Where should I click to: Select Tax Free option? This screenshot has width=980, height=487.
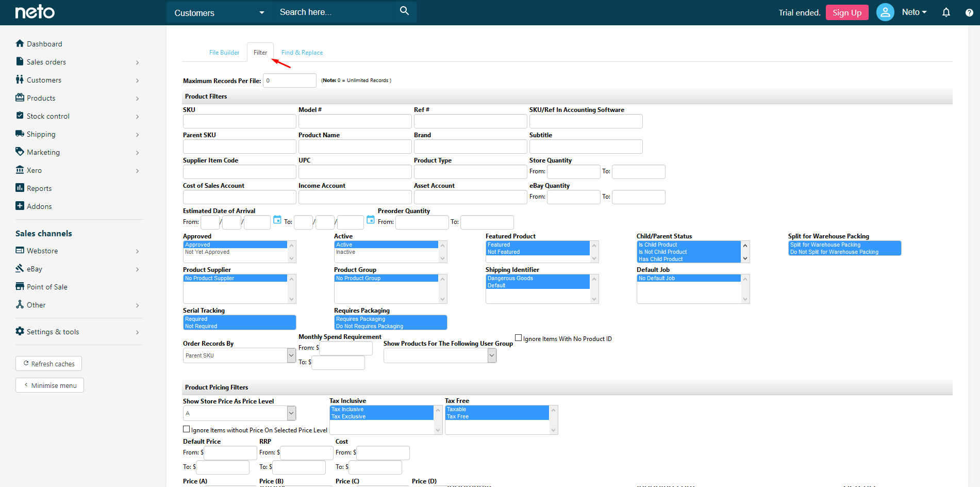click(x=497, y=416)
